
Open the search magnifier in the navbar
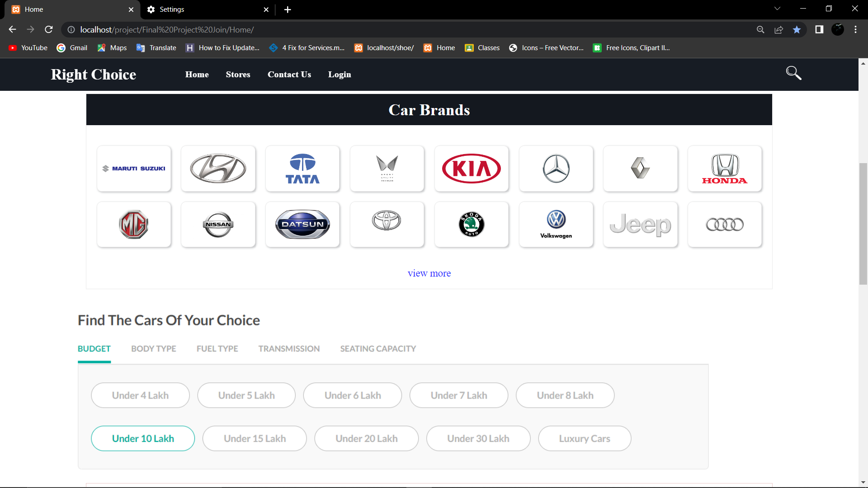[x=793, y=73]
